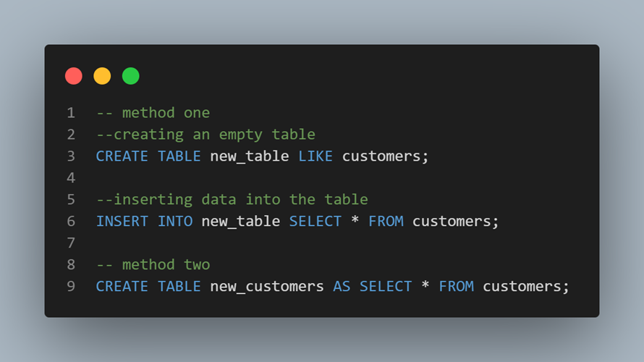Click the LIKE keyword on line 3

click(x=315, y=156)
